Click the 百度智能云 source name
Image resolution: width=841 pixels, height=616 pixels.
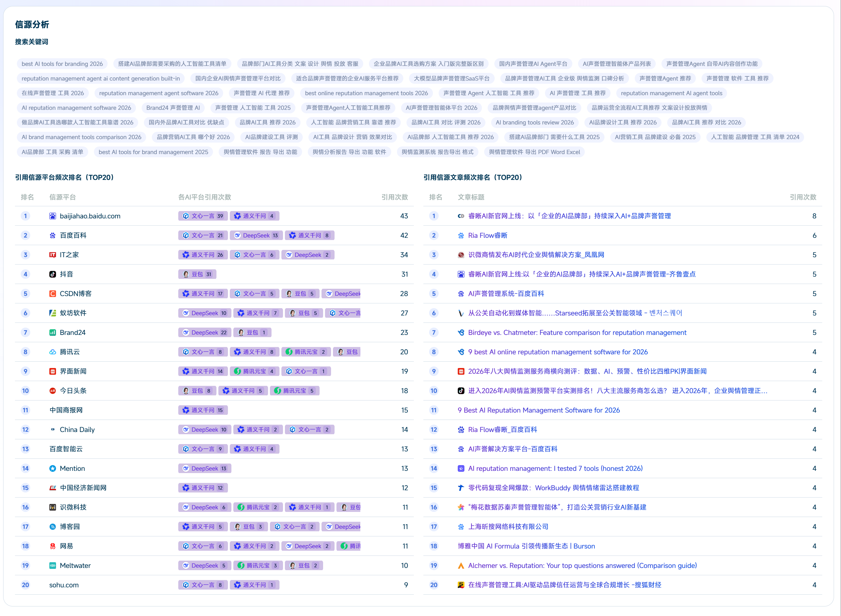[66, 449]
